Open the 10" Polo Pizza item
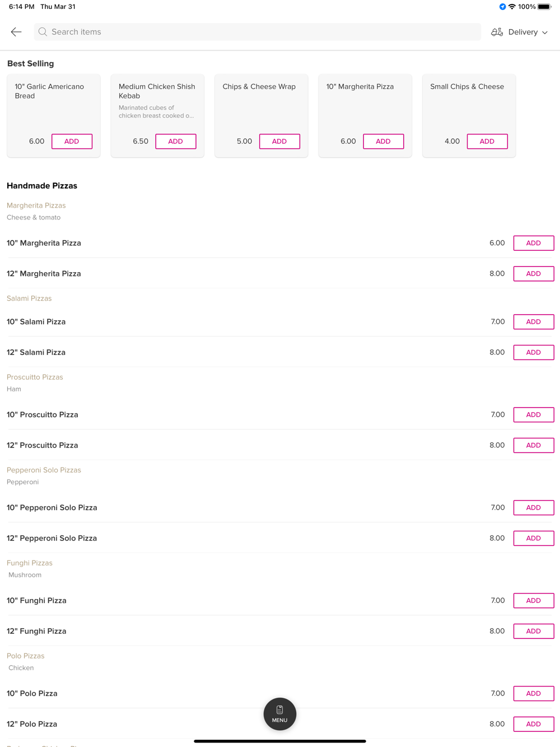The image size is (560, 747). (x=32, y=693)
